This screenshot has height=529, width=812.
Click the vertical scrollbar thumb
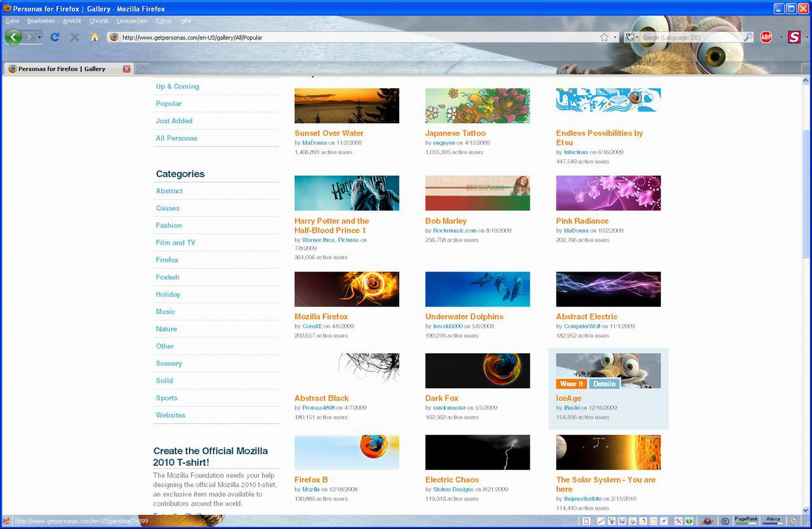click(806, 193)
